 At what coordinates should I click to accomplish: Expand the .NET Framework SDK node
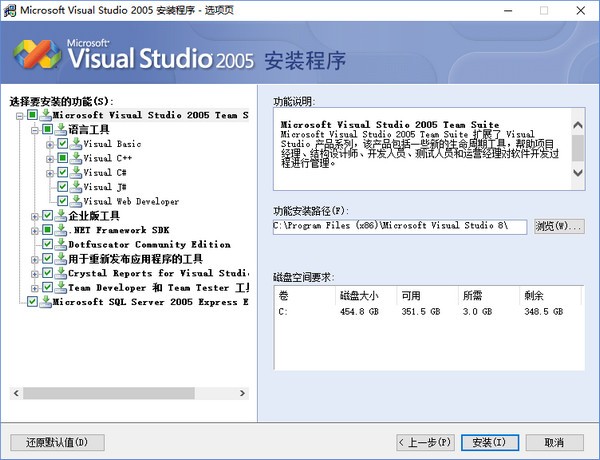(35, 231)
